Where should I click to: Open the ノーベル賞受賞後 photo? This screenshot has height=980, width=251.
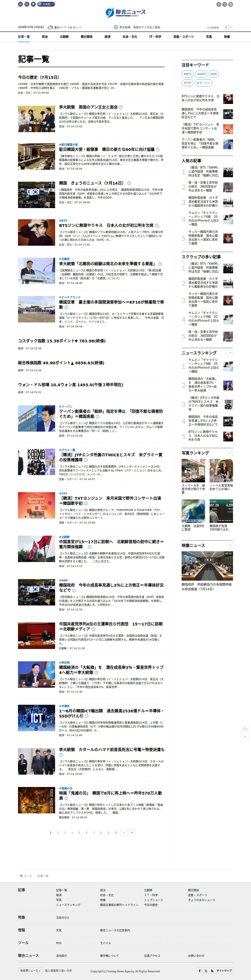click(x=221, y=471)
